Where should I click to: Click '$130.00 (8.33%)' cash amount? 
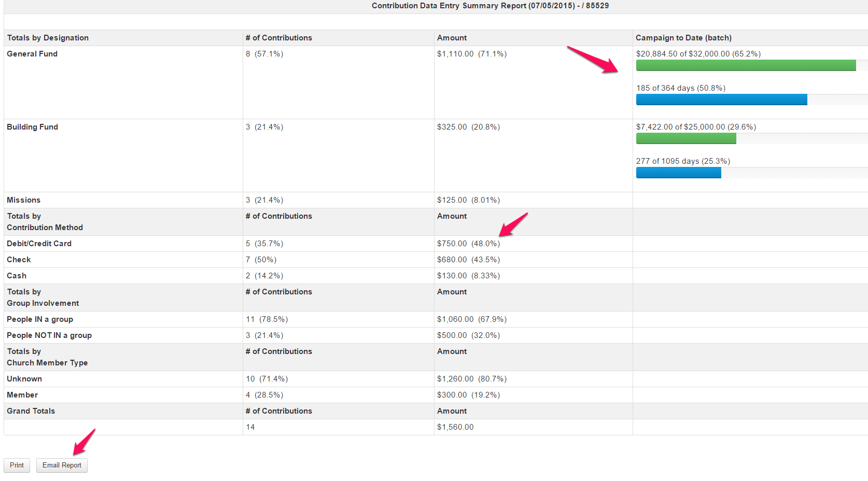click(468, 276)
